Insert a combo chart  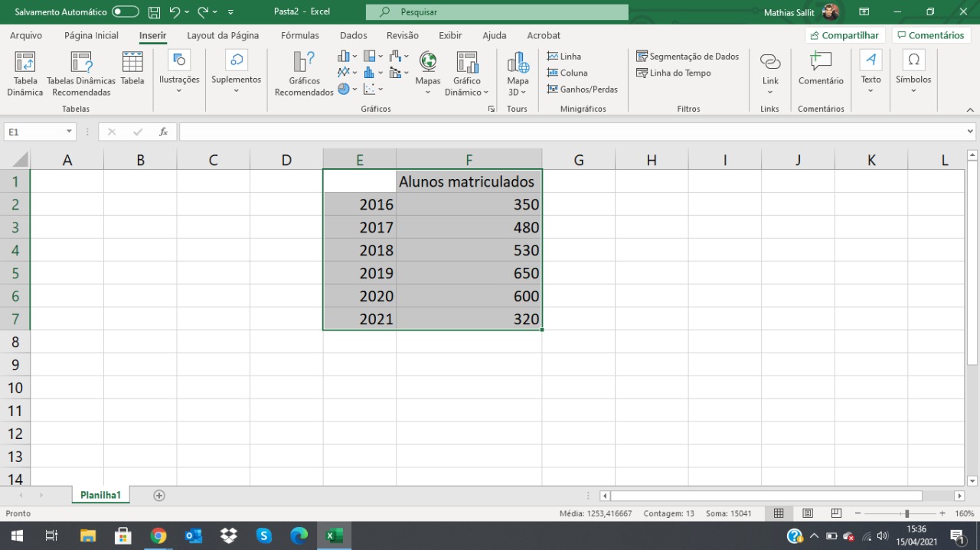point(399,73)
